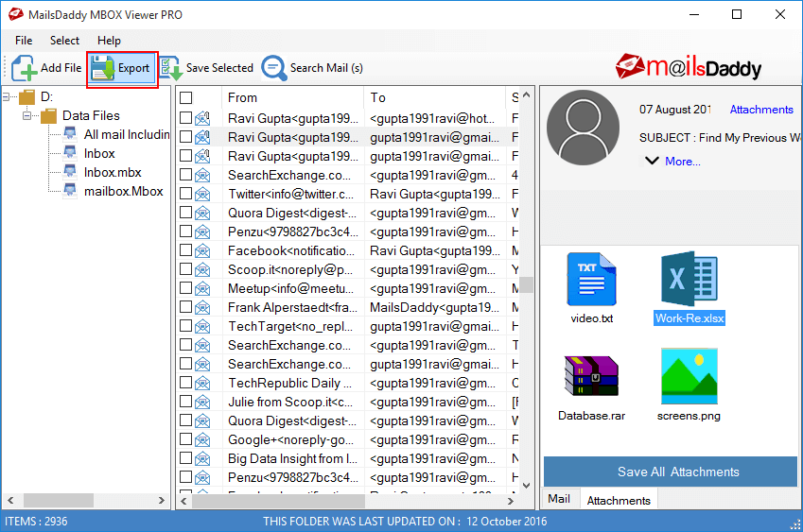803x532 pixels.
Task: Click email list horizontal scroll left arrow
Action: 183,502
